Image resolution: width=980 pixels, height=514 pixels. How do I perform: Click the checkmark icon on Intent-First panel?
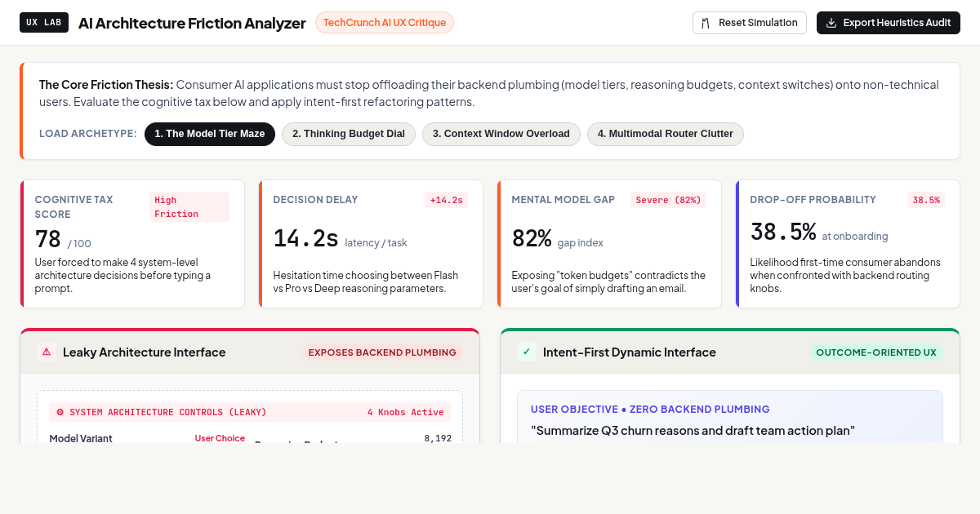(527, 352)
